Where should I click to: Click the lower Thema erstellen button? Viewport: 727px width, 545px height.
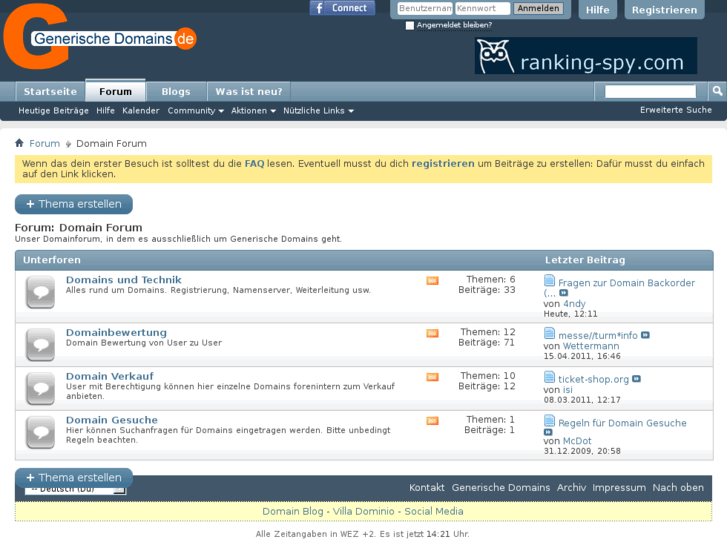(x=74, y=478)
